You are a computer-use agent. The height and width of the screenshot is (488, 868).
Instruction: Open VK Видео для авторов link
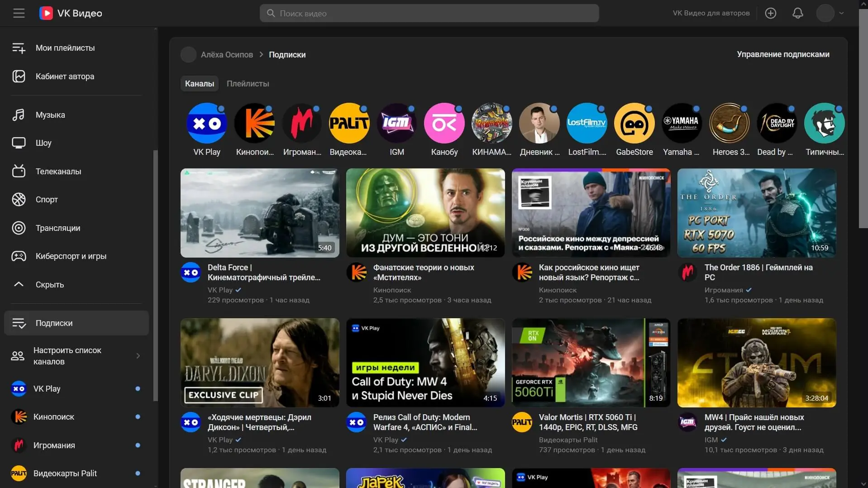pos(711,13)
